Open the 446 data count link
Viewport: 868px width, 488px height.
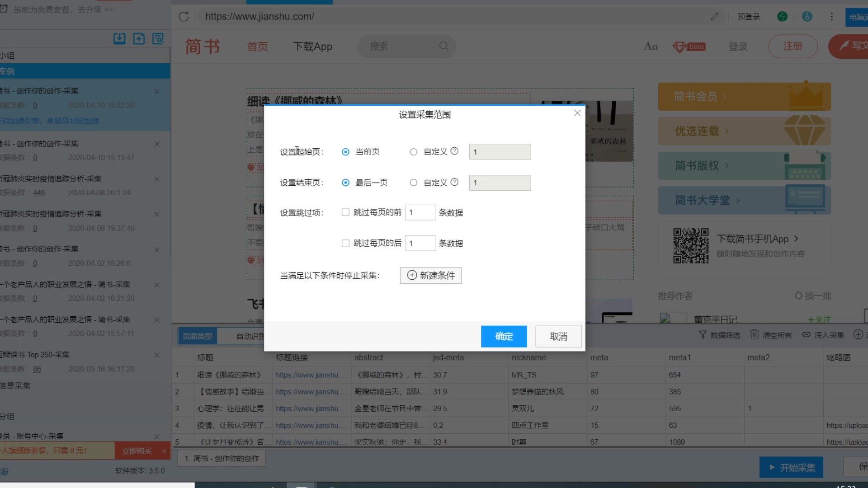click(x=39, y=193)
